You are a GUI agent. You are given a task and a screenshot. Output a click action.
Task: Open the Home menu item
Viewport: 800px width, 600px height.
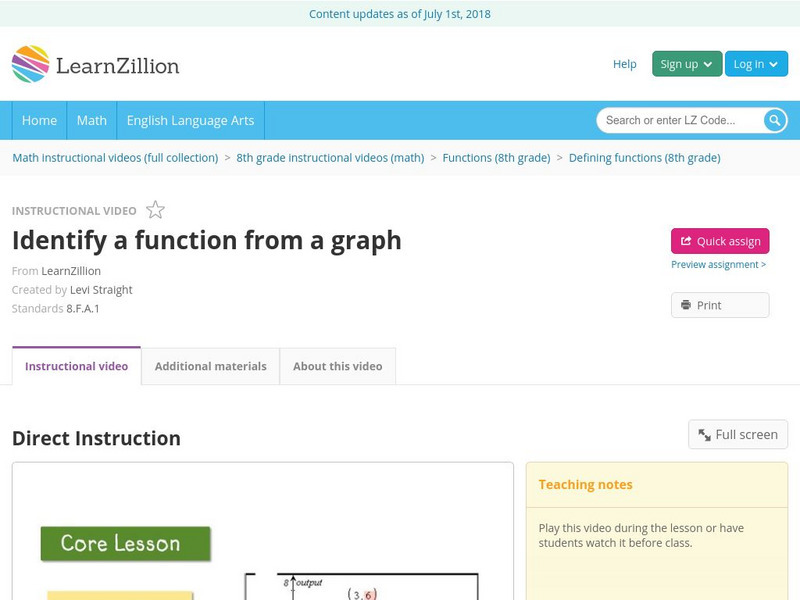pos(40,120)
